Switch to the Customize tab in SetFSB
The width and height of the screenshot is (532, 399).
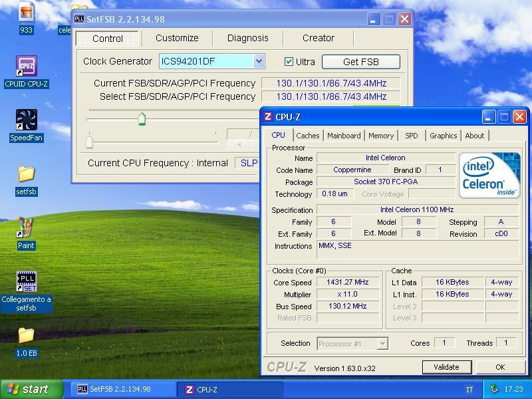click(177, 38)
